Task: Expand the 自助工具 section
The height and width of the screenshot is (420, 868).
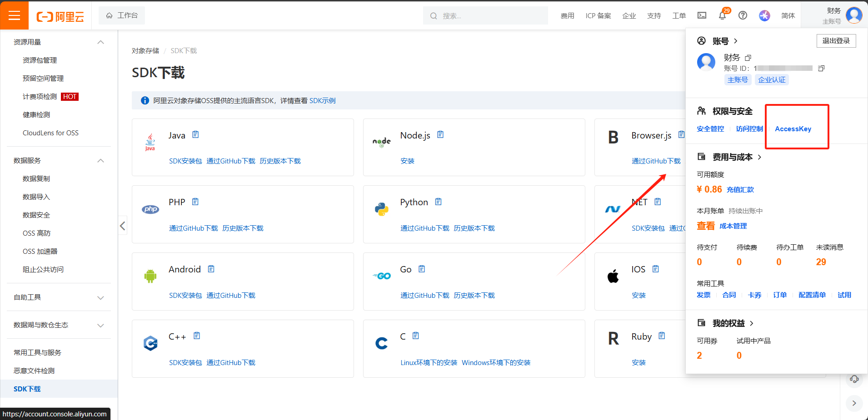Action: coord(101,298)
